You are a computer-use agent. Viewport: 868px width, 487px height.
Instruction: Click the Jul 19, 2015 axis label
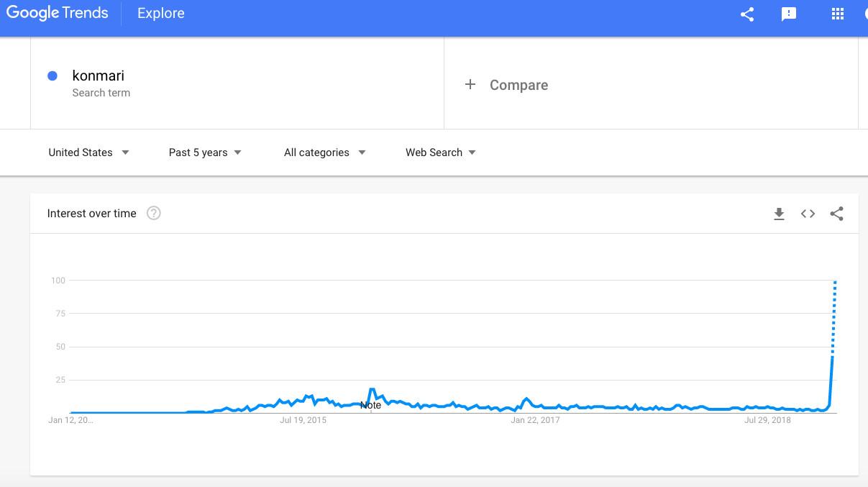tap(303, 420)
